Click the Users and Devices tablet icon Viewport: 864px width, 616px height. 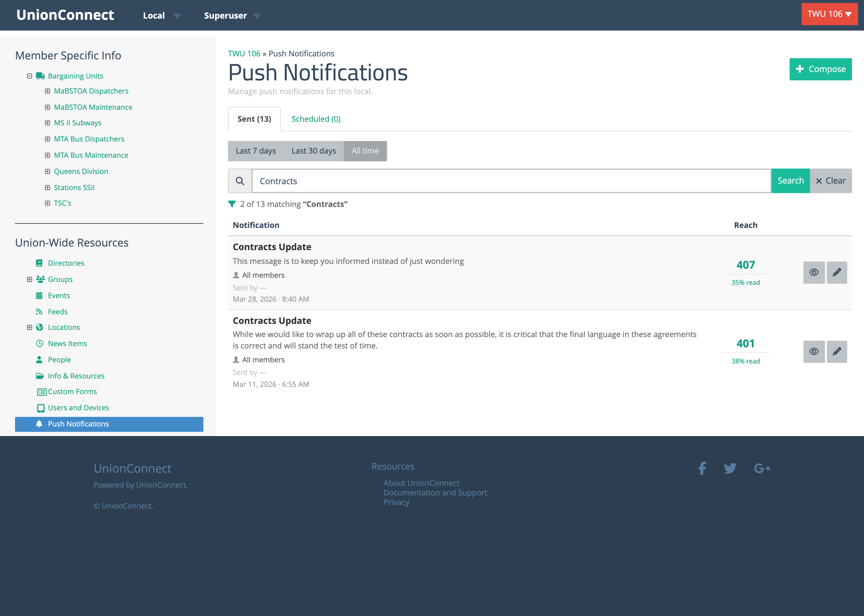pos(40,408)
